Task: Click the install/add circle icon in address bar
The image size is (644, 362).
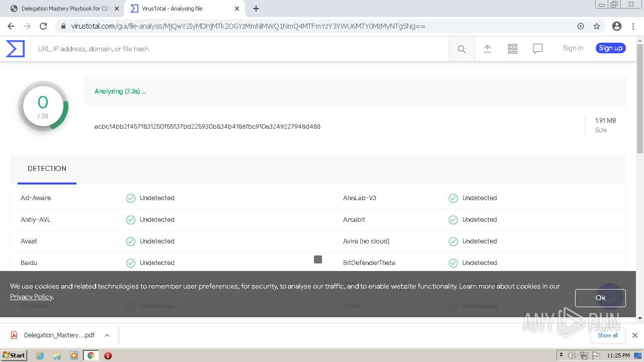Action: tap(581, 26)
